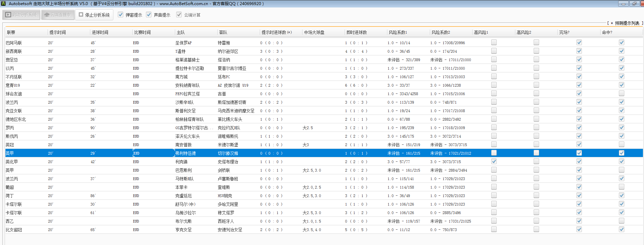The width and height of the screenshot is (644, 245).
Task: Click the 提示时进球数 column header
Action: click(x=276, y=32)
